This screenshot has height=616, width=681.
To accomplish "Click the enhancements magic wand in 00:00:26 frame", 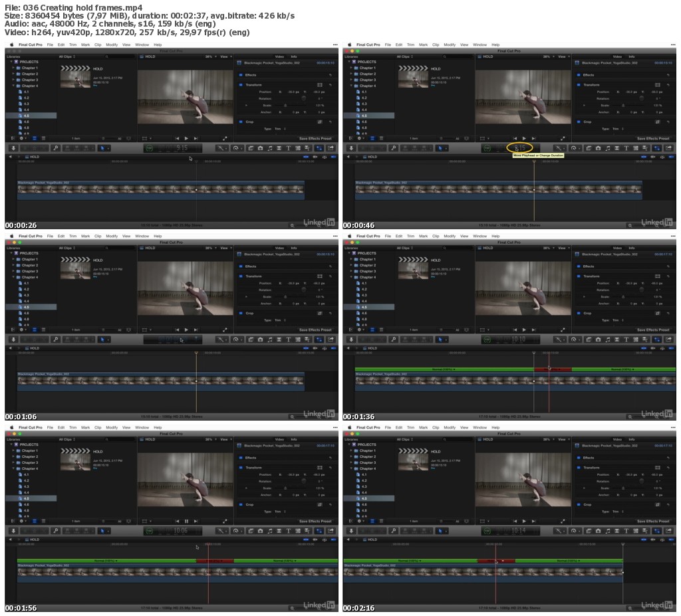I will tap(221, 148).
